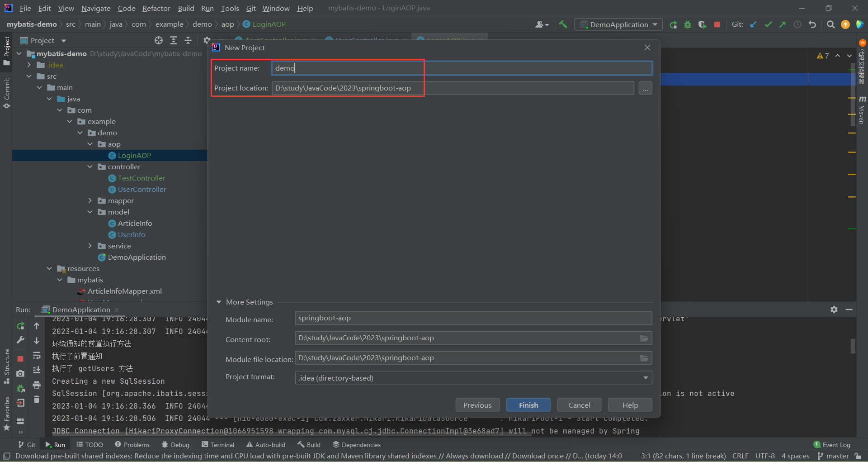Click Select Opened File target icon
The image size is (868, 462).
pyautogui.click(x=159, y=40)
